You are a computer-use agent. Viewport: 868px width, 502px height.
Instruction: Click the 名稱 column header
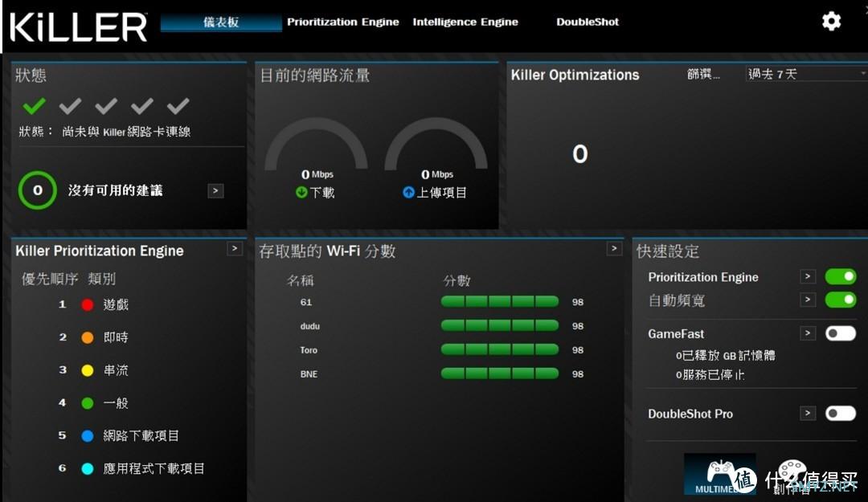300,280
